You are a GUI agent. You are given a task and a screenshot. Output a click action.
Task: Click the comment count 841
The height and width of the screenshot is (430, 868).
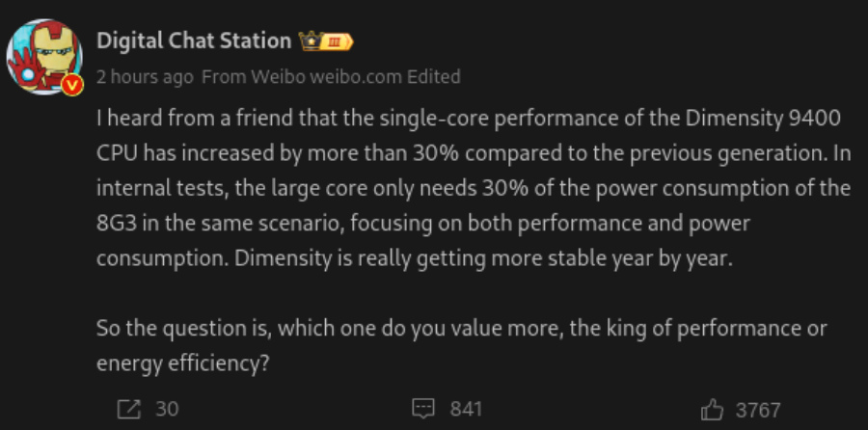pyautogui.click(x=466, y=409)
